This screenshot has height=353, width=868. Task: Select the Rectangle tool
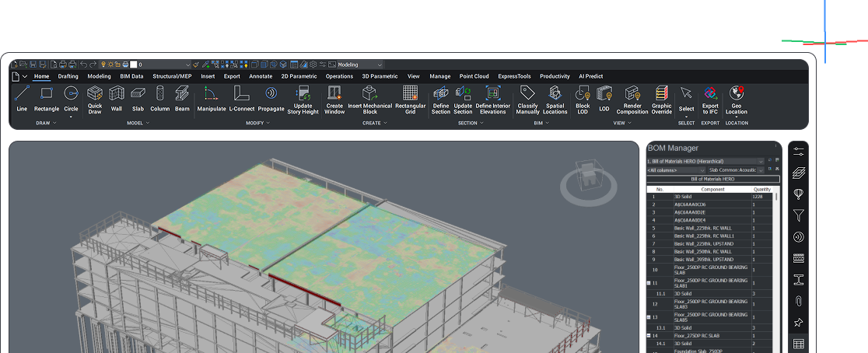click(x=47, y=99)
